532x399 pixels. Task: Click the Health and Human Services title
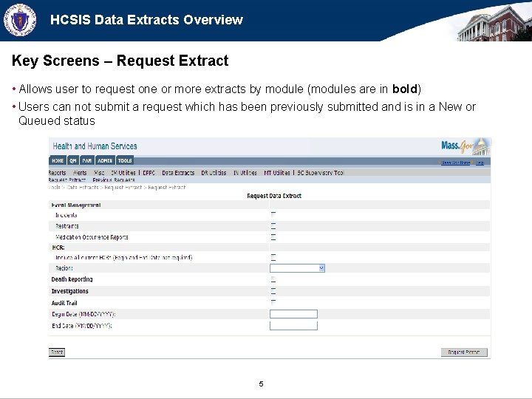95,146
